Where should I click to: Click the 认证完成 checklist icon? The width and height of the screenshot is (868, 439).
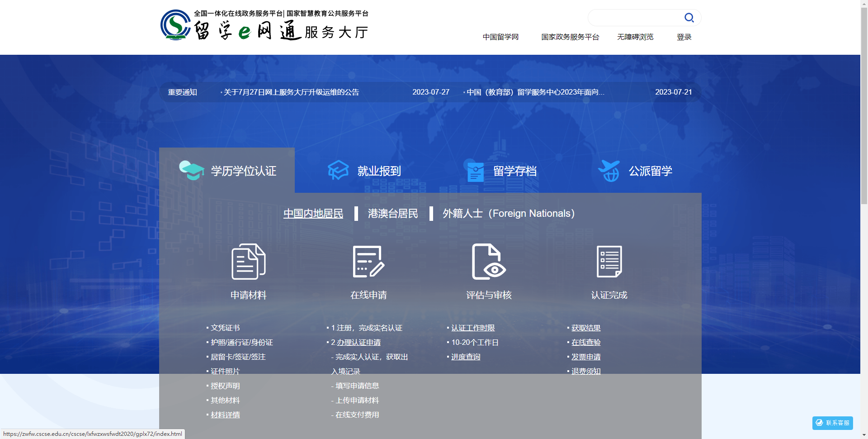(609, 262)
